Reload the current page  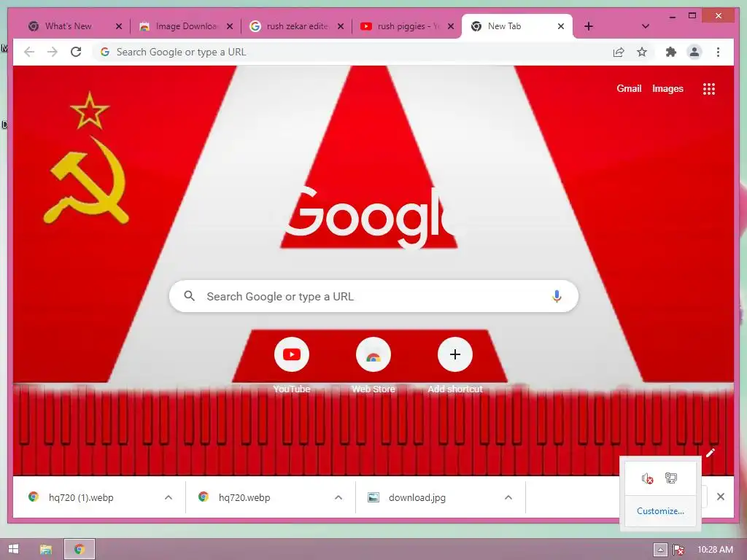click(x=76, y=52)
